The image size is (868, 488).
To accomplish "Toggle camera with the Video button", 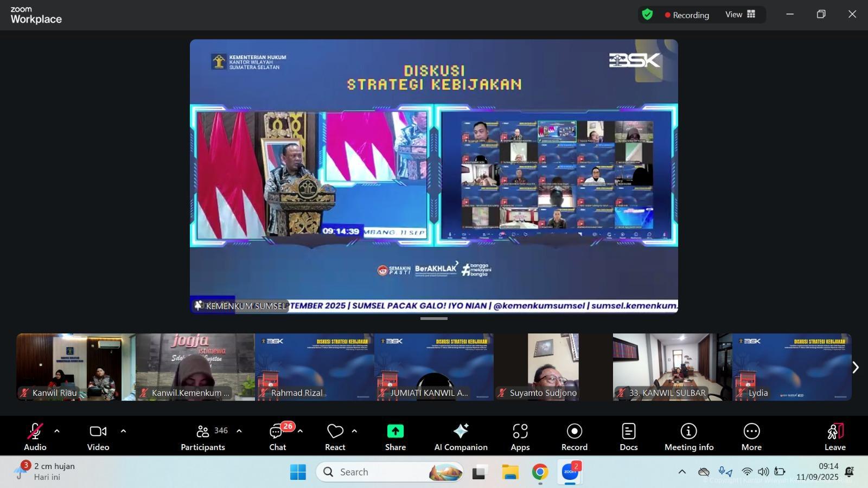I will (x=98, y=437).
